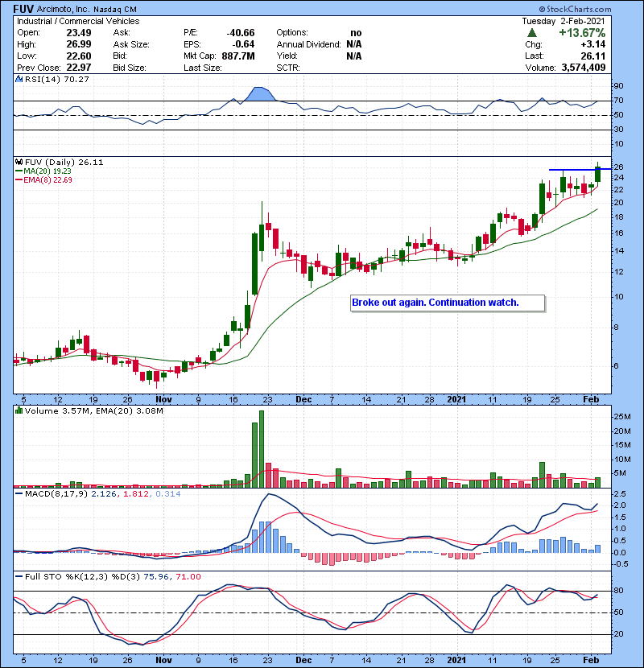The width and height of the screenshot is (644, 668).
Task: Click the Mkt Cap value 887.7M
Action: click(238, 56)
